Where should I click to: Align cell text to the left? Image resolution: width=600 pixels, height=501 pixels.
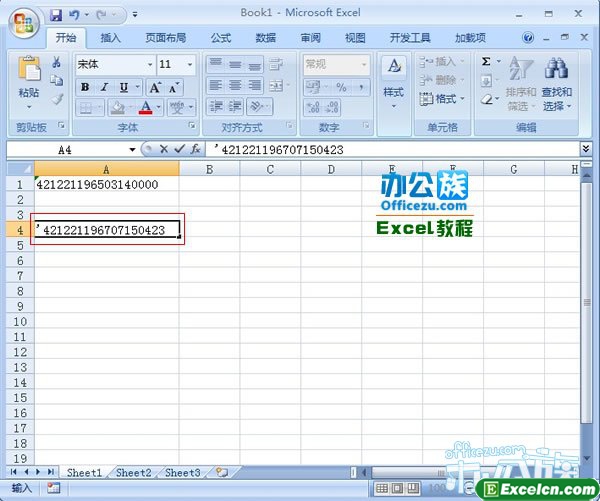[215, 85]
